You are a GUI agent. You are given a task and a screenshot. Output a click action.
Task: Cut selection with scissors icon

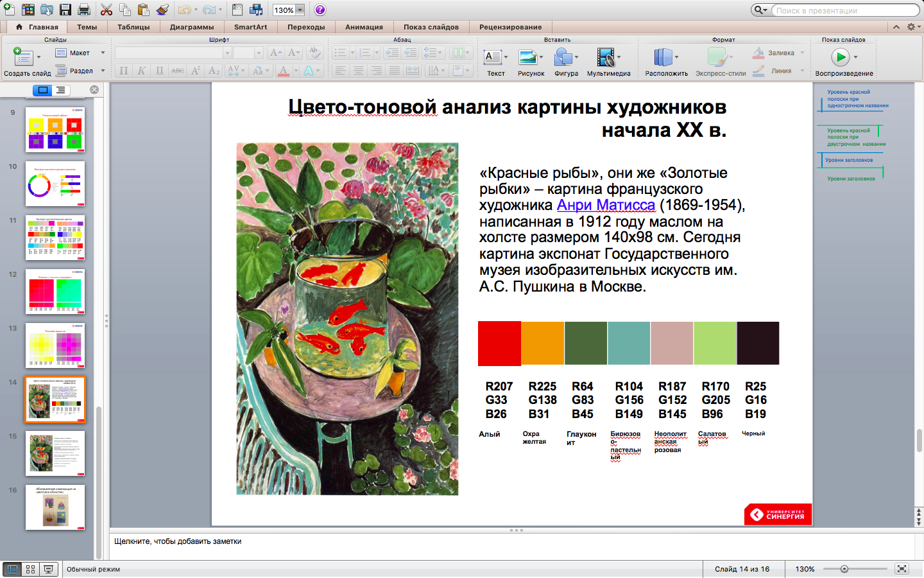(x=107, y=10)
